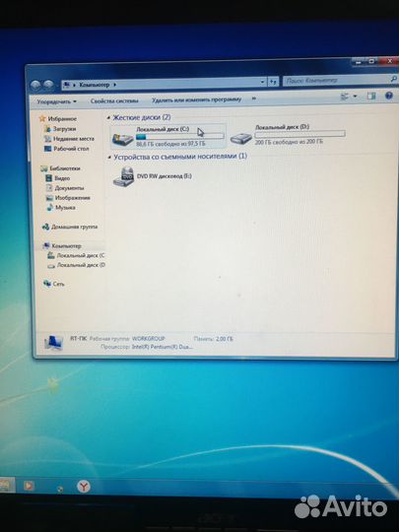
Task: Expand the address bar history dropdown
Action: point(262,82)
